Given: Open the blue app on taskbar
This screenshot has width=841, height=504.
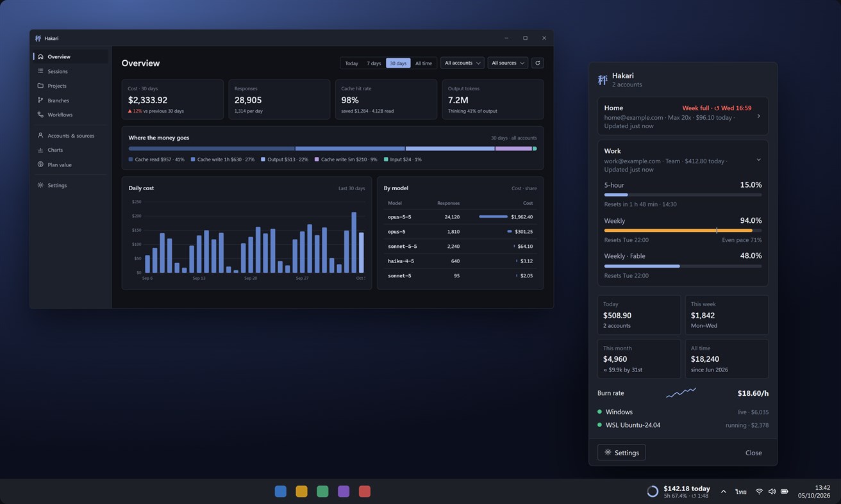Looking at the screenshot, I should point(280,491).
